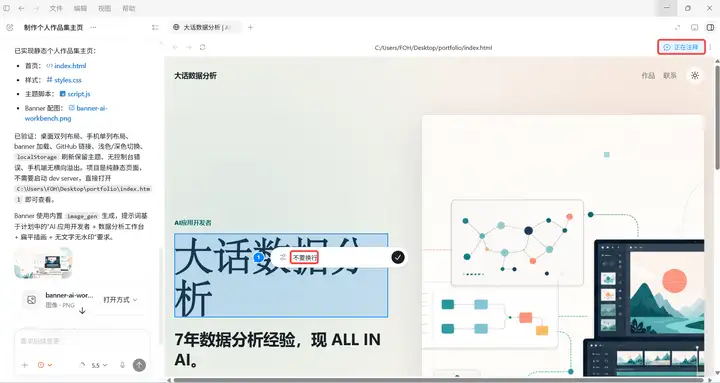The image size is (720, 383).
Task: Click the plus attachment icon in composer
Action: click(25, 365)
